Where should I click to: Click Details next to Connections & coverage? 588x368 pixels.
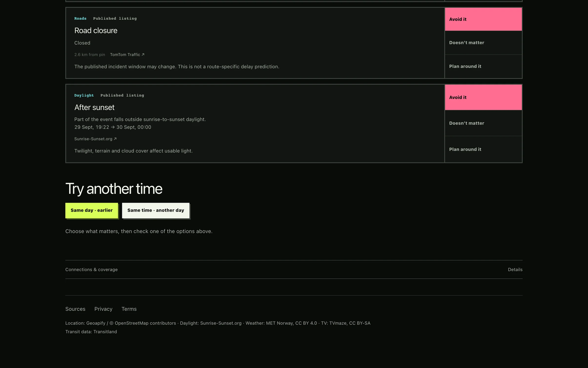point(515,270)
